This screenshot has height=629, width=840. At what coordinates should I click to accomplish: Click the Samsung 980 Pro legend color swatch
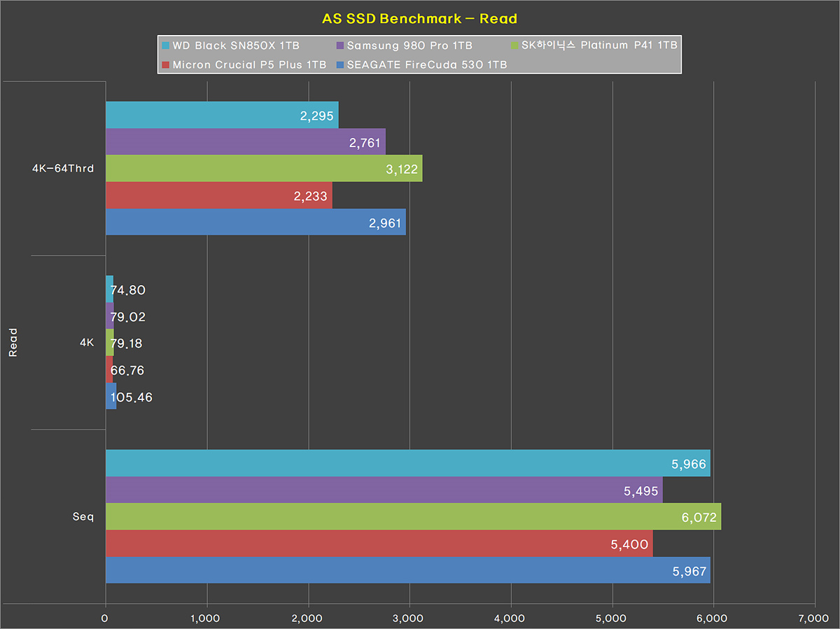341,46
